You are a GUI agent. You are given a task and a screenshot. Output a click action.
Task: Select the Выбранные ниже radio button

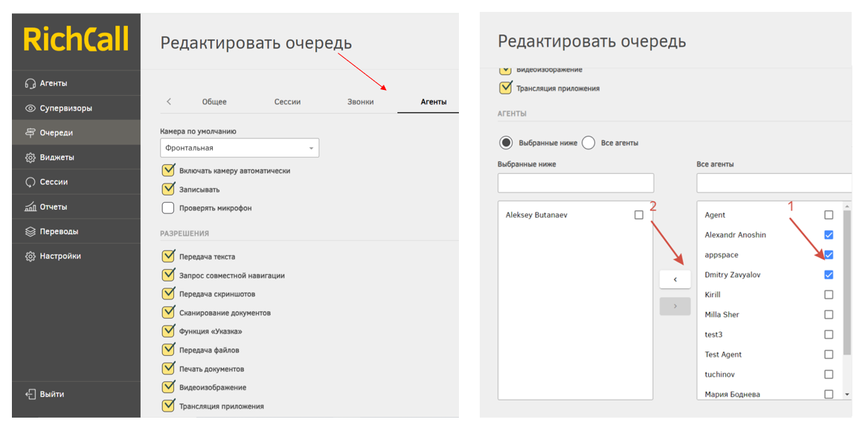coord(506,143)
